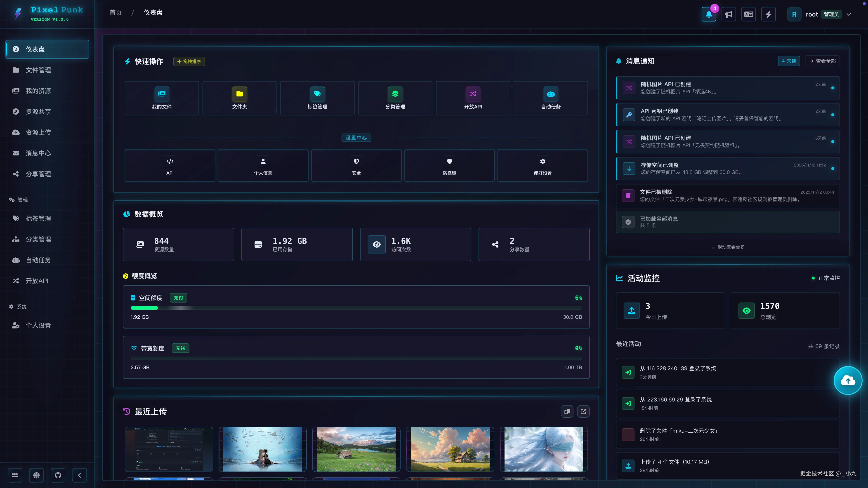
Task: Toggle the 拖拽排序 sort mode
Action: point(189,61)
